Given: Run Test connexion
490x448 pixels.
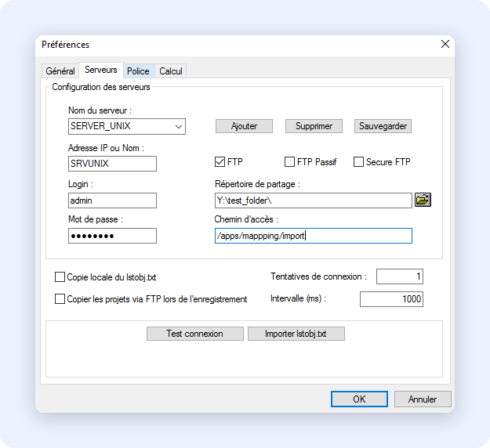Looking at the screenshot, I should pos(195,334).
